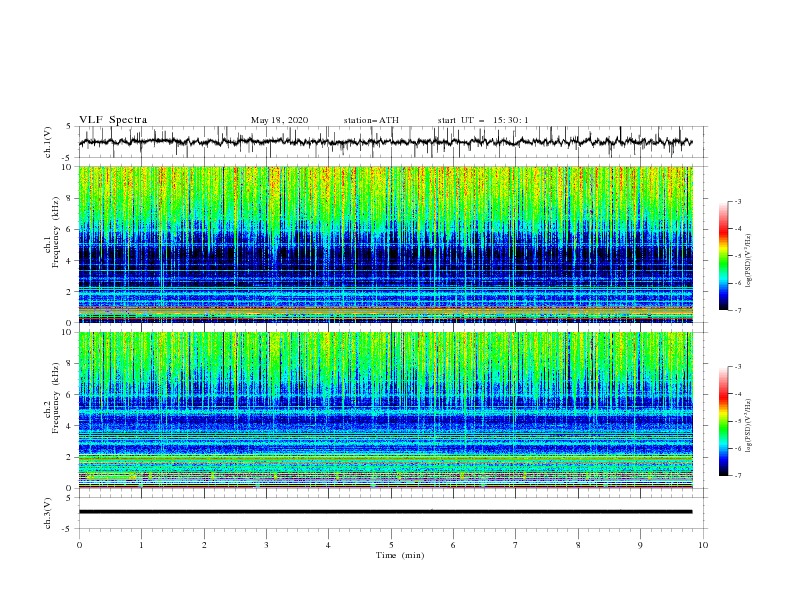Screen dimensions: 792x612
Task: Click the ch.2 spectrogram color scale bar
Action: [x=723, y=421]
